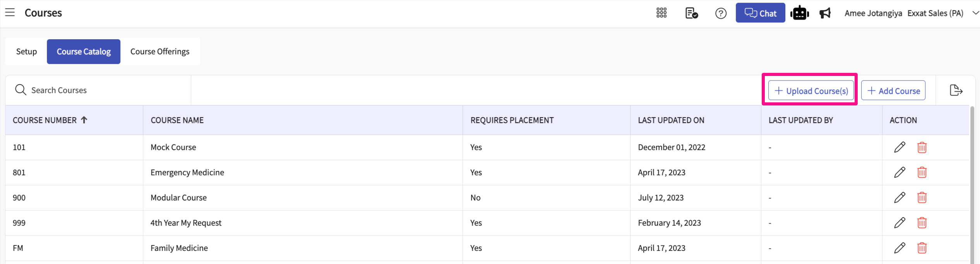Expand the user account dropdown chevron

pyautogui.click(x=975, y=13)
